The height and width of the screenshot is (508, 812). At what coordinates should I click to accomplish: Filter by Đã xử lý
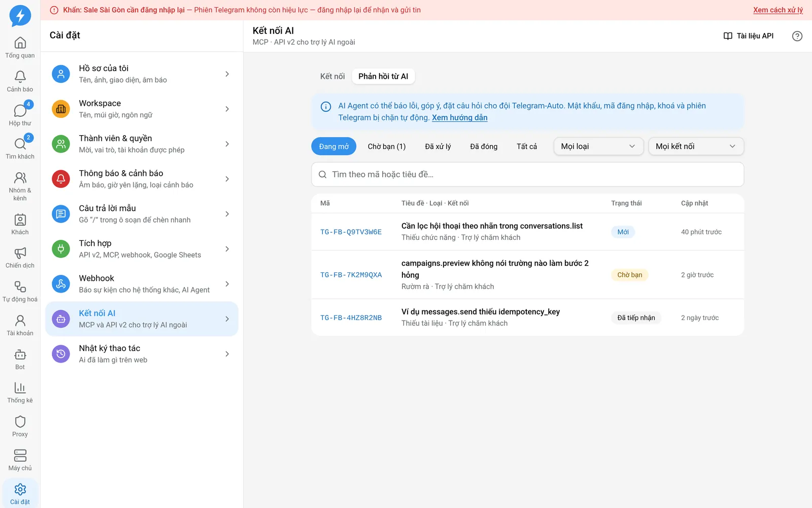(438, 146)
